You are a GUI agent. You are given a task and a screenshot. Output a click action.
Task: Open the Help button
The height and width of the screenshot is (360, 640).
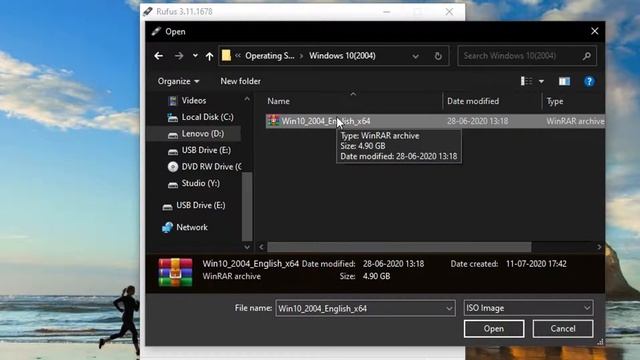(589, 81)
